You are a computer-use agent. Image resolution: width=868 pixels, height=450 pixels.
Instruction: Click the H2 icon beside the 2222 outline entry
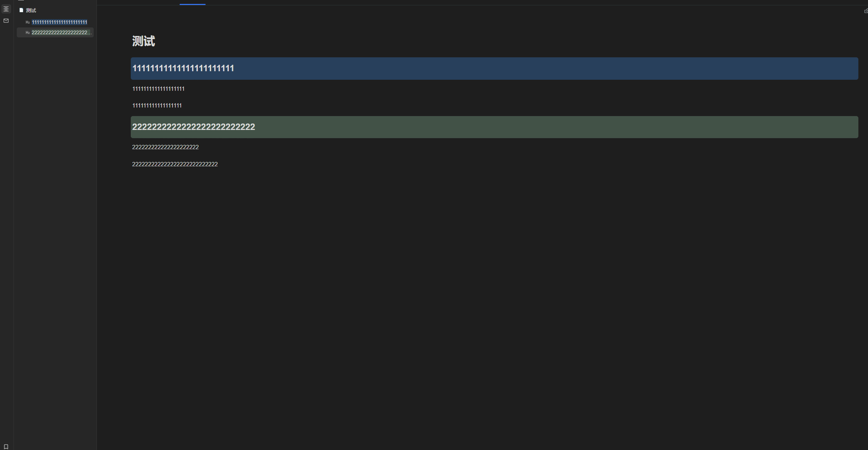click(x=28, y=33)
